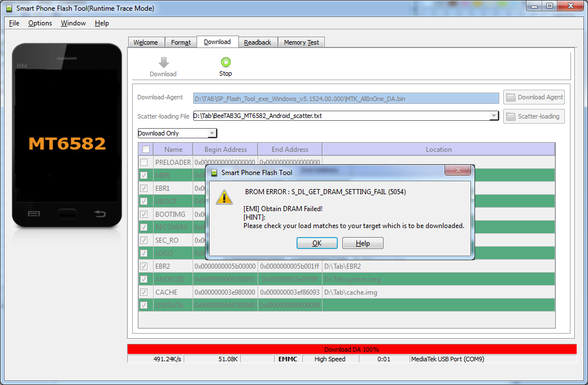
Task: Click the Download arrow icon
Action: 163,62
